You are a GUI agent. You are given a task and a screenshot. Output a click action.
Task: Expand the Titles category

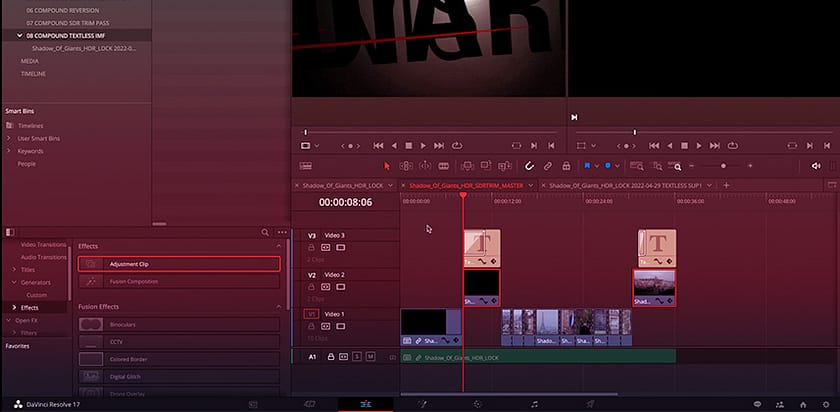click(x=14, y=270)
